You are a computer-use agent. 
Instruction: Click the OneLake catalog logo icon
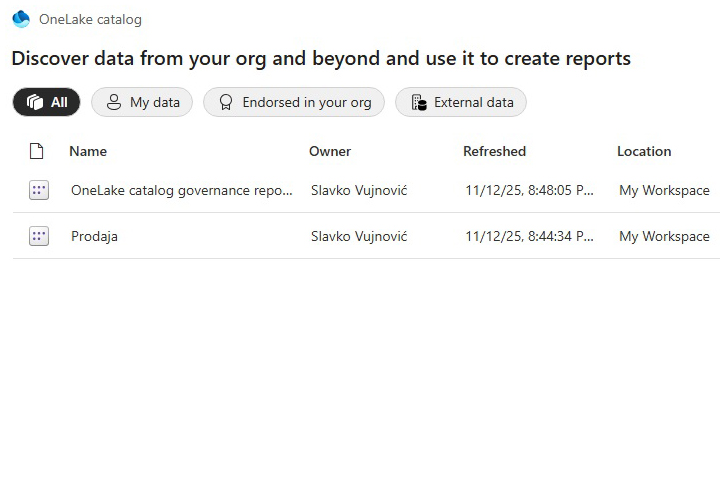tap(21, 19)
